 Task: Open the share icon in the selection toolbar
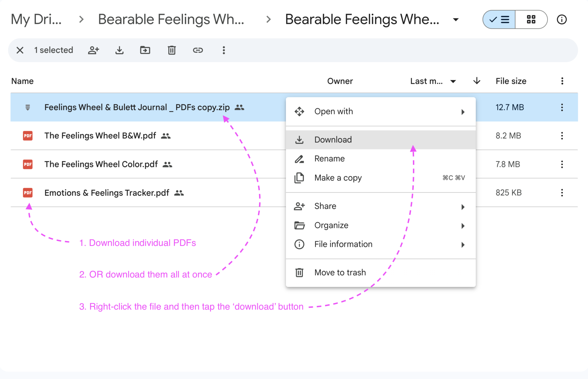pyautogui.click(x=93, y=50)
